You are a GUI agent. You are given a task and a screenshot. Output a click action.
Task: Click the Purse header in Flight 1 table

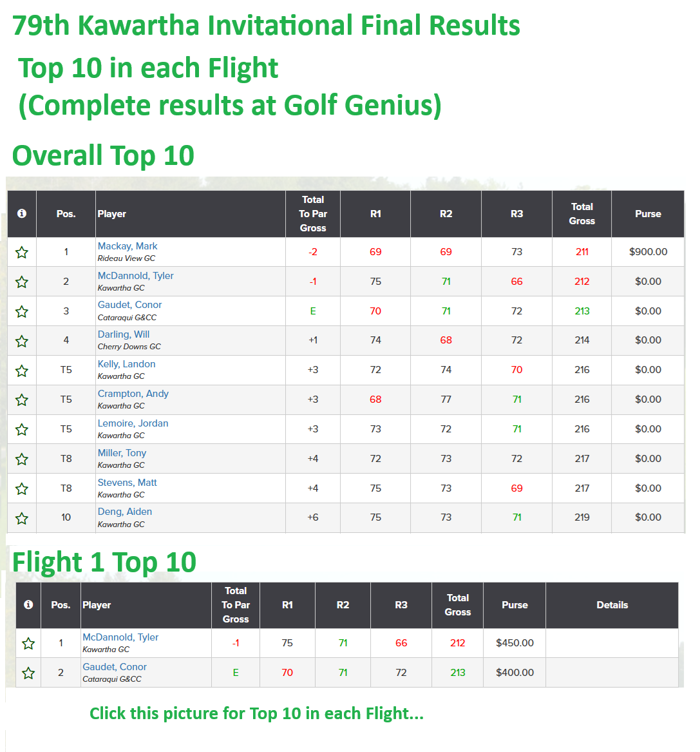click(x=515, y=605)
